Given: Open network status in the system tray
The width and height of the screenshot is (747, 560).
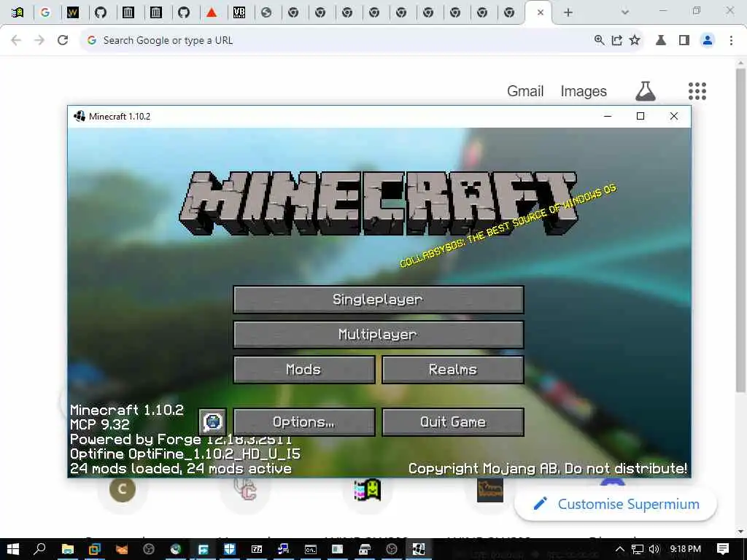Looking at the screenshot, I should (637, 549).
